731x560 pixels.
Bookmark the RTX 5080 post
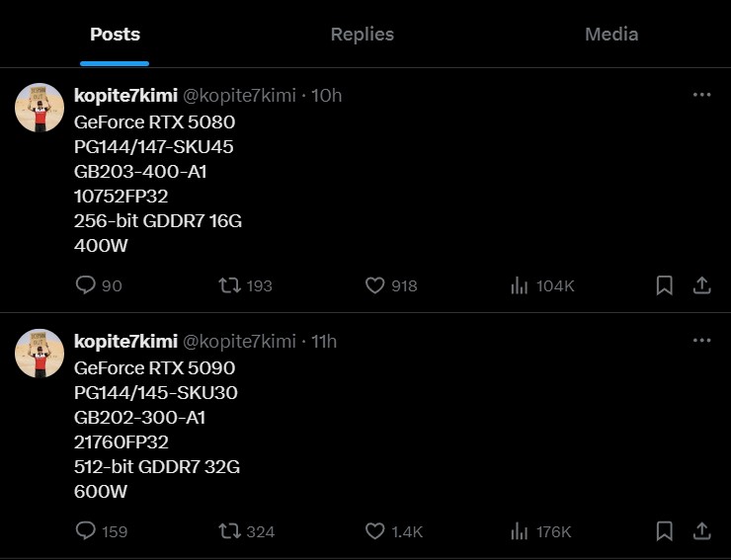pyautogui.click(x=665, y=285)
